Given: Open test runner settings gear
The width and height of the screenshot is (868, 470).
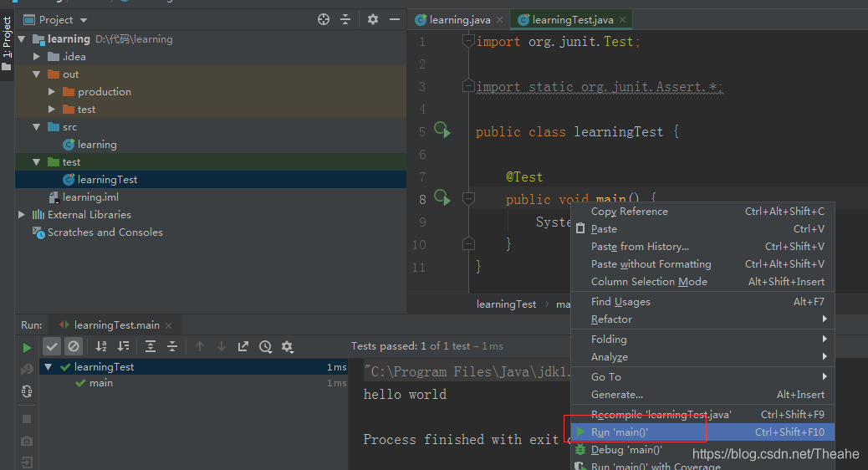Looking at the screenshot, I should coord(287,346).
